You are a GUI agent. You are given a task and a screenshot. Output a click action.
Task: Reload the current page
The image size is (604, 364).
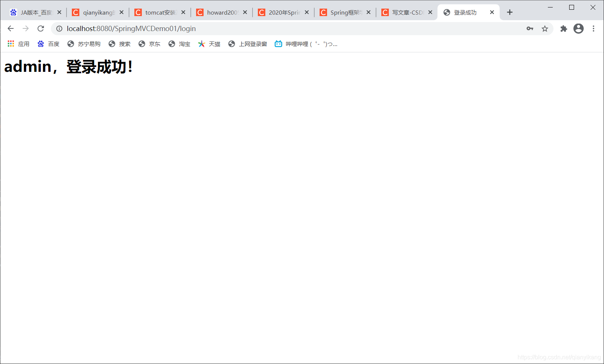[x=41, y=28]
